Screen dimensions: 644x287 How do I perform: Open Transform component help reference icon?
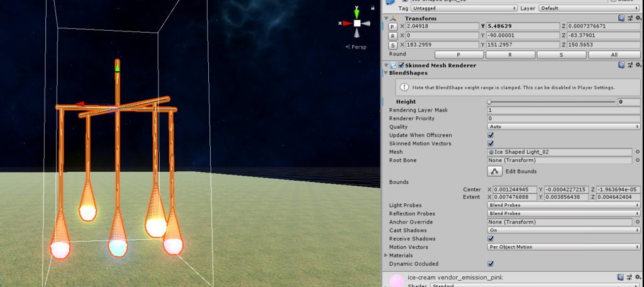pos(621,18)
